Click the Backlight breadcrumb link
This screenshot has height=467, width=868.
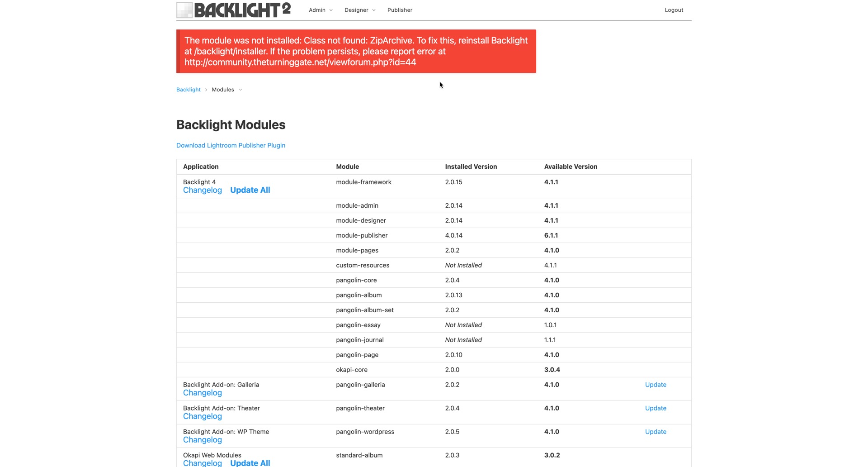click(x=189, y=90)
